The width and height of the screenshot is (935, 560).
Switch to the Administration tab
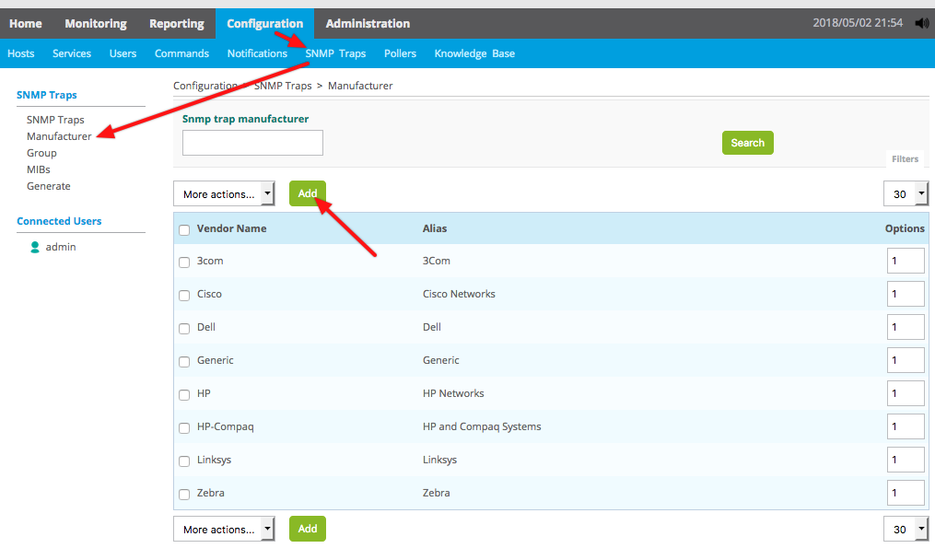(368, 24)
